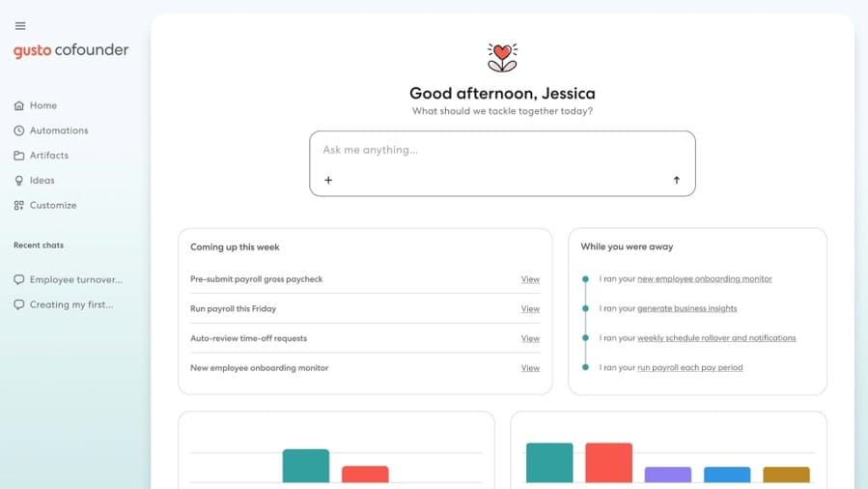Click chat bubble icon for Employee turnover

(18, 279)
